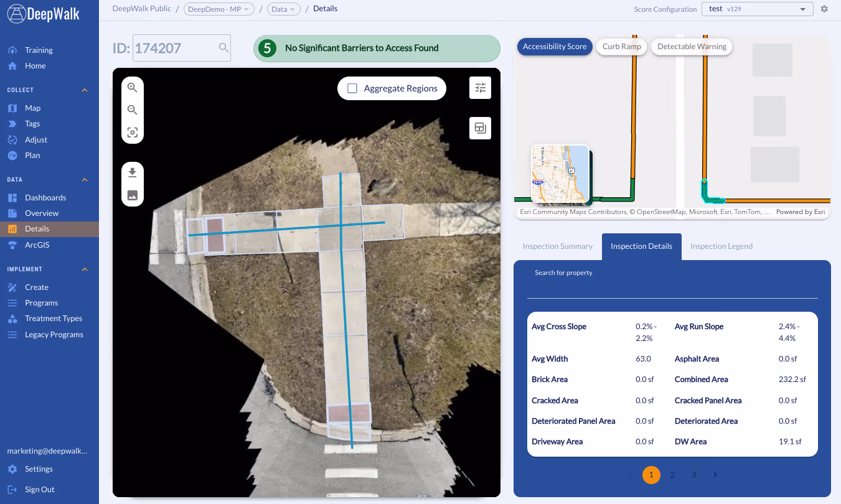Zoom in on the sidewalk image
This screenshot has height=504, width=841.
[x=132, y=88]
